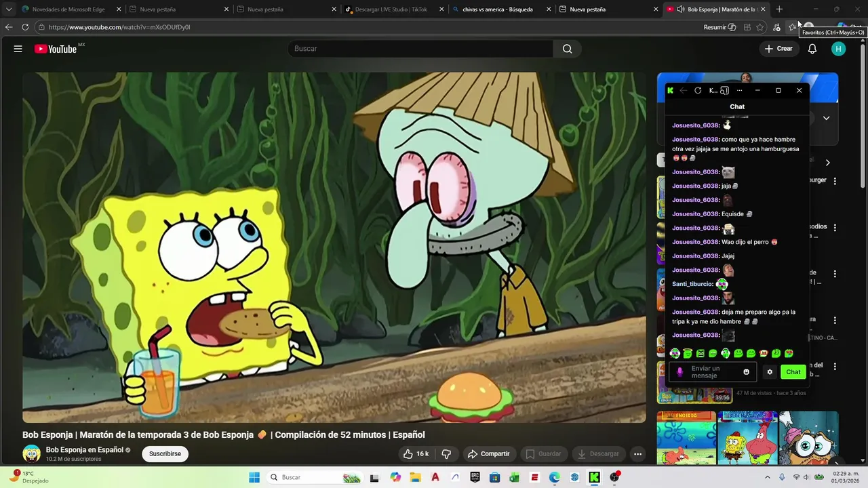Click back arrow in Kick chat window
The image size is (868, 488).
[x=684, y=90]
